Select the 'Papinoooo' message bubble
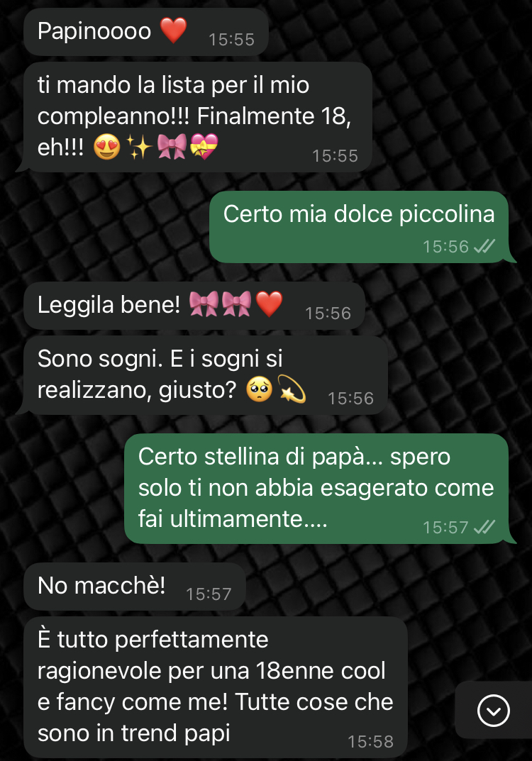Viewport: 532px width, 761px height. coord(145,31)
